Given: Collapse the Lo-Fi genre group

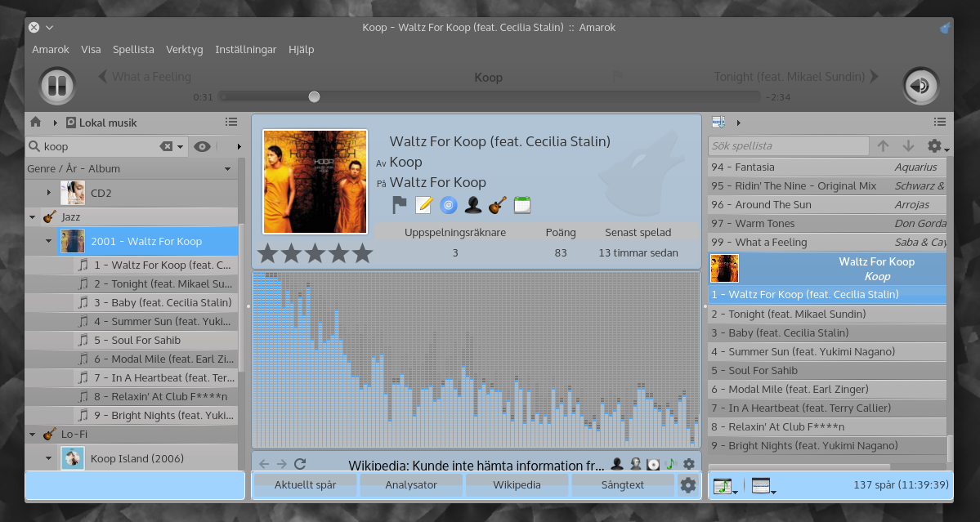Looking at the screenshot, I should click(33, 434).
